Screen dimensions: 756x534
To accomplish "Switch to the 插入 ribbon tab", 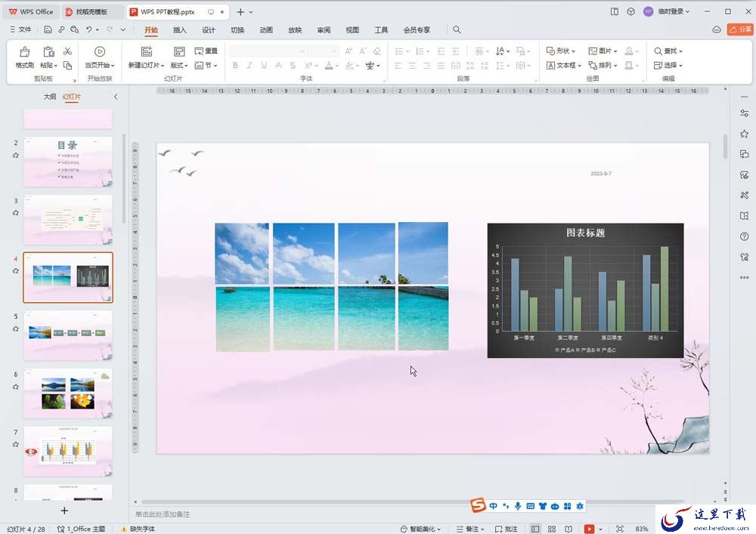I will 179,30.
